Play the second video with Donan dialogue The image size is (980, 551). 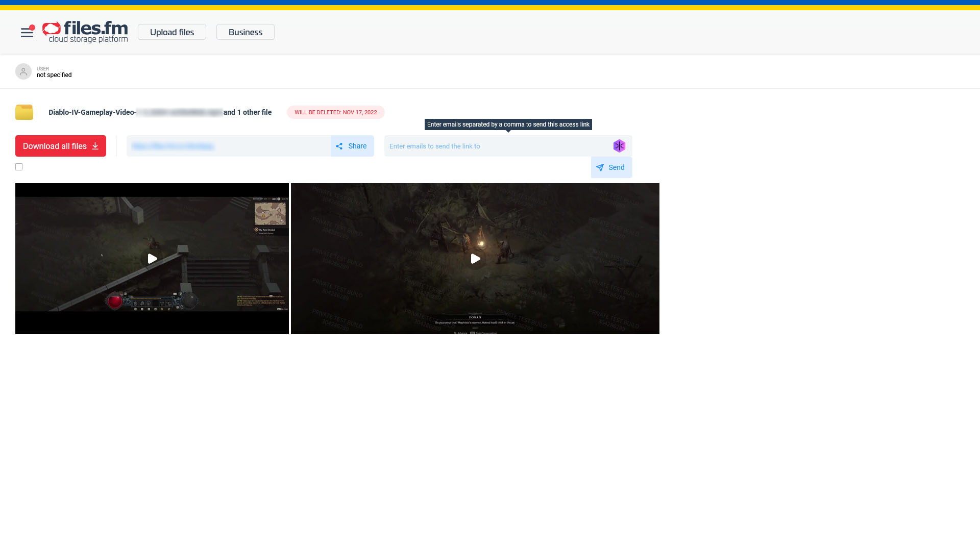coord(475,259)
